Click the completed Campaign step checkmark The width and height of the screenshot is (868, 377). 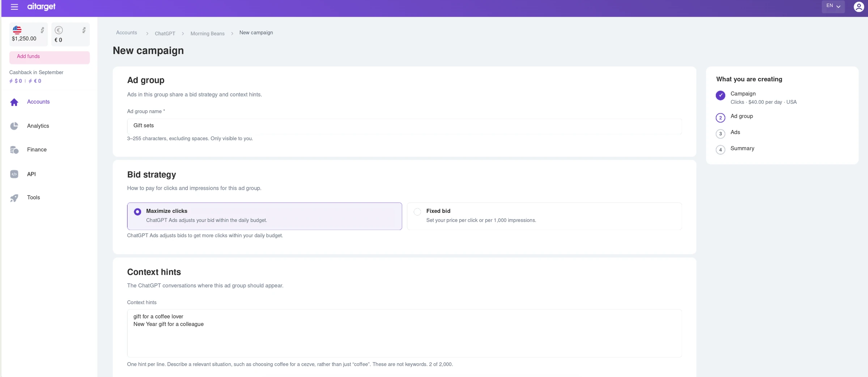click(x=720, y=95)
